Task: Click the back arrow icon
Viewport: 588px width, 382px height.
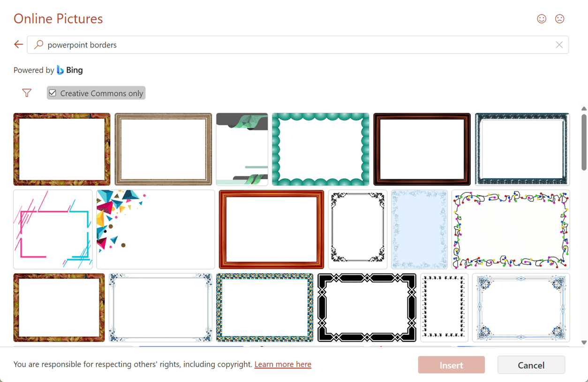Action: coord(19,45)
